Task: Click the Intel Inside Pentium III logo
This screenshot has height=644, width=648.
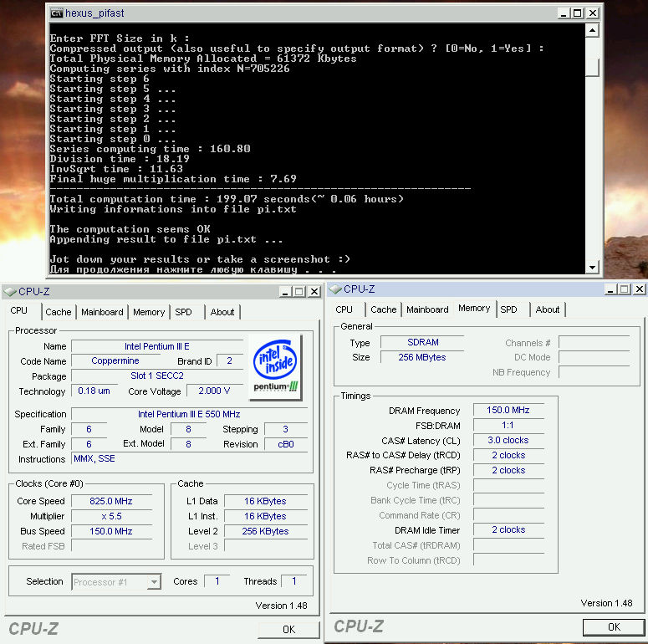Action: (276, 367)
